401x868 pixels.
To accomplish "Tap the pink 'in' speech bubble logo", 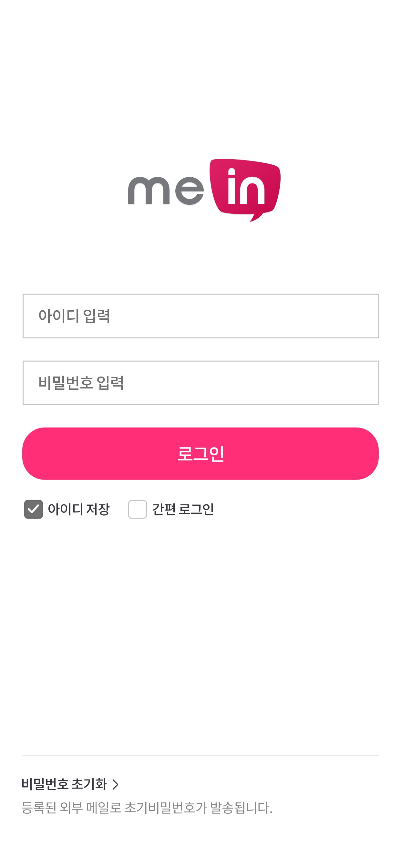I will 245,190.
